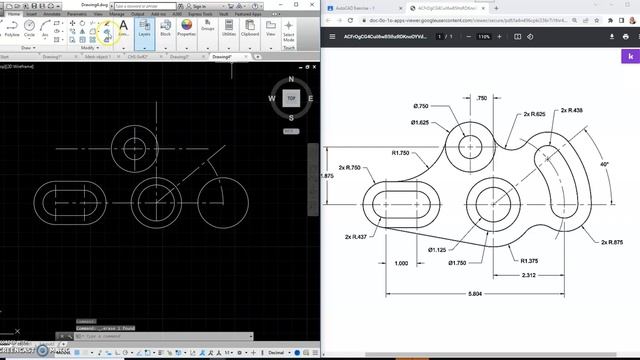
Task: Switch to the Manage ribbon tab
Action: (116, 14)
